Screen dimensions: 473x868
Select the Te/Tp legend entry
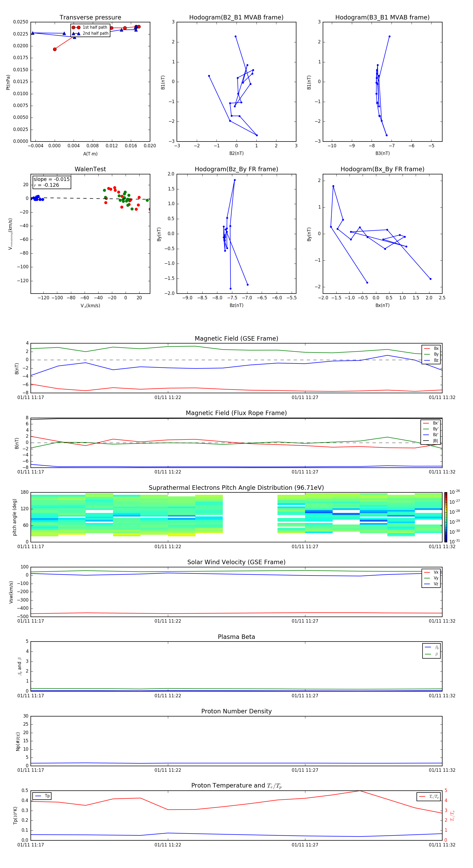(x=429, y=796)
